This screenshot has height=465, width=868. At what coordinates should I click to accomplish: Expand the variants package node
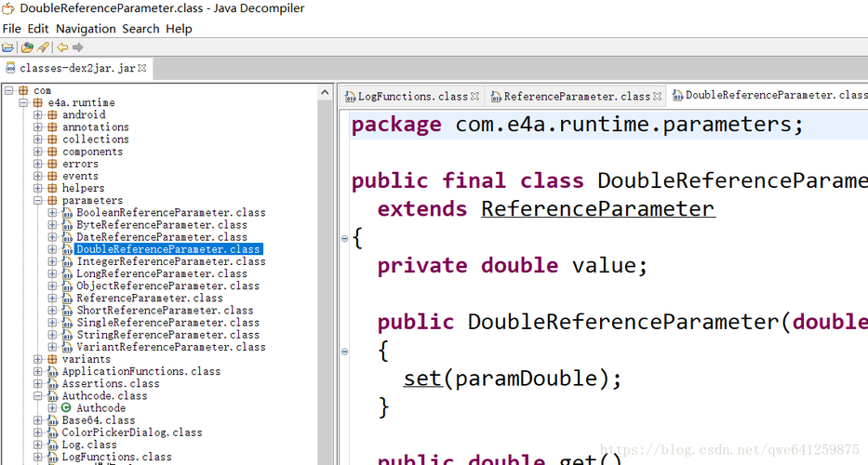(38, 359)
